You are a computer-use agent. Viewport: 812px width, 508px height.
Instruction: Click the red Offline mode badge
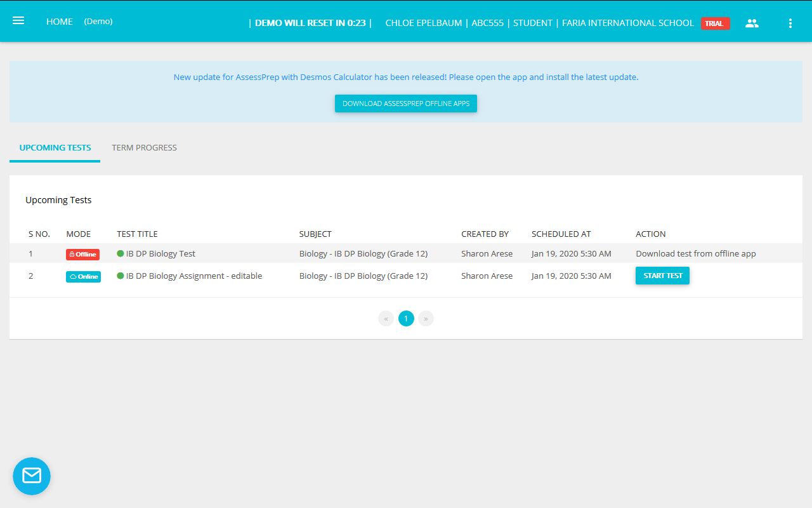click(x=82, y=254)
